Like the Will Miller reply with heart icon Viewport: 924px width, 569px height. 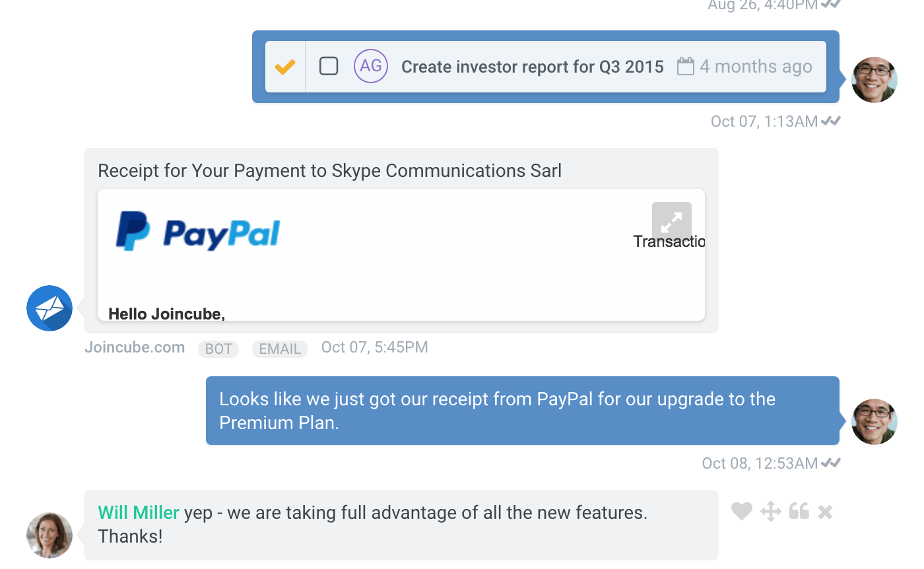pos(742,511)
